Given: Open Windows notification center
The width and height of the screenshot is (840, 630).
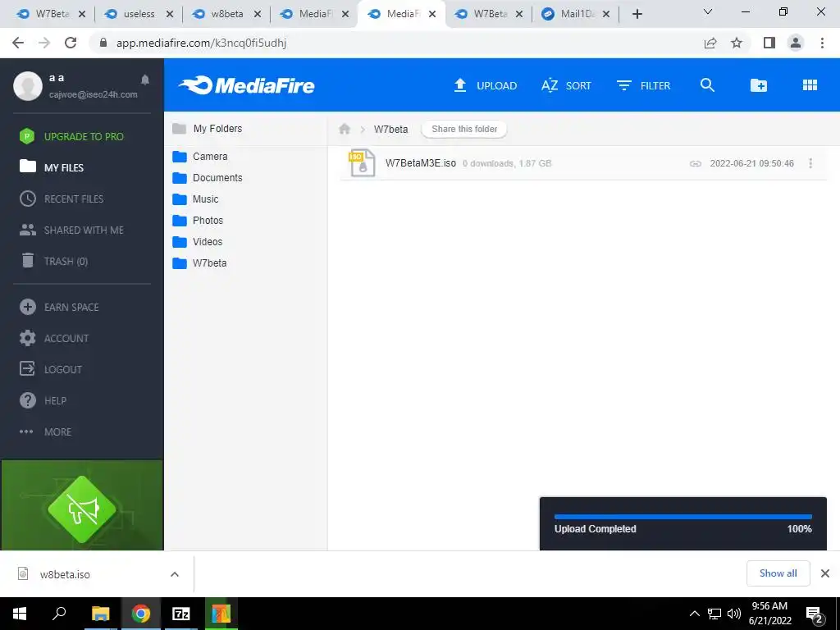Looking at the screenshot, I should [815, 615].
